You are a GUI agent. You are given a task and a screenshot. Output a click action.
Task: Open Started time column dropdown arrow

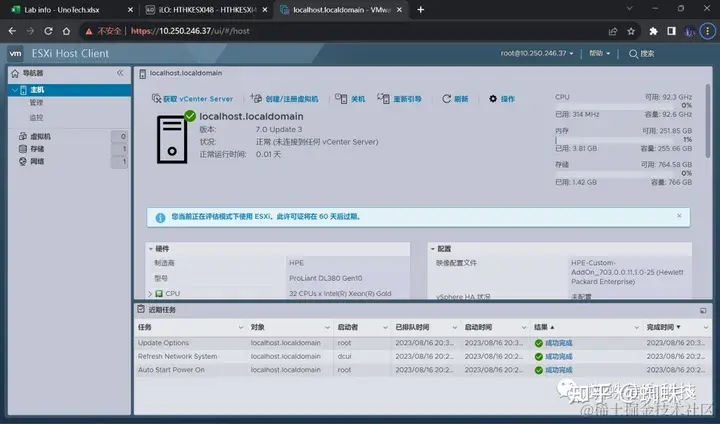(523, 328)
